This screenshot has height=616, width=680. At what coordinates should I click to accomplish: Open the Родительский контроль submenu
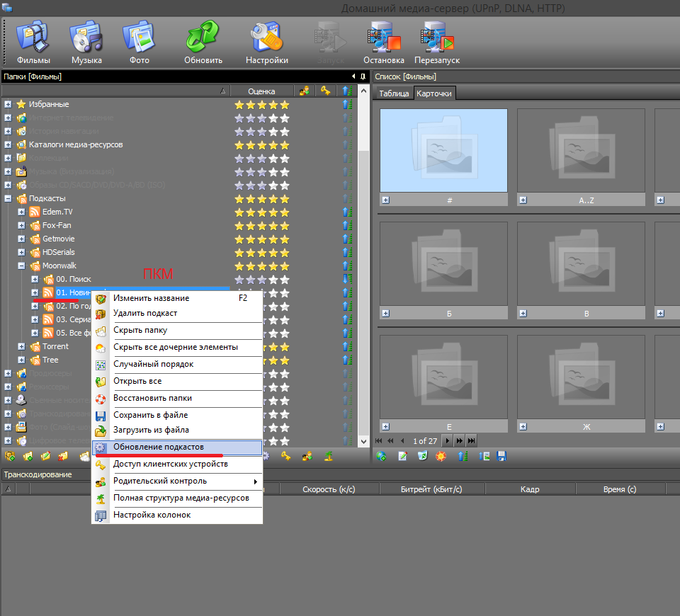pos(160,481)
